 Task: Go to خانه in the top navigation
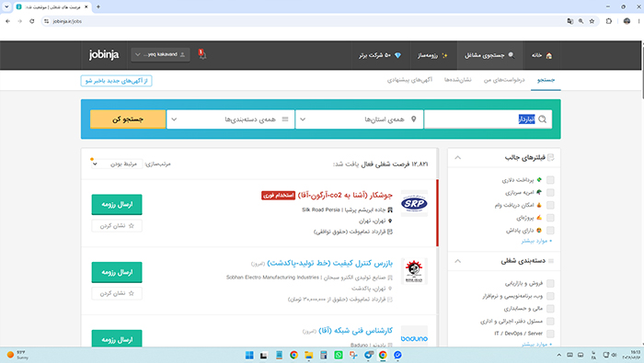[542, 55]
